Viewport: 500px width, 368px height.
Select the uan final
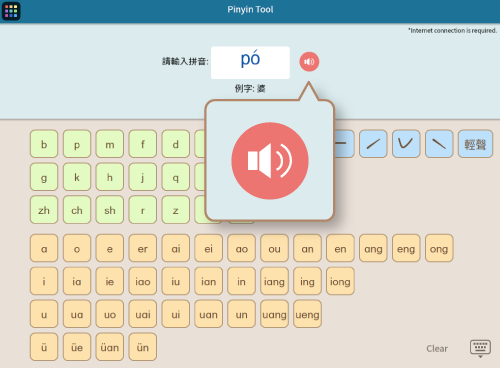tap(209, 314)
